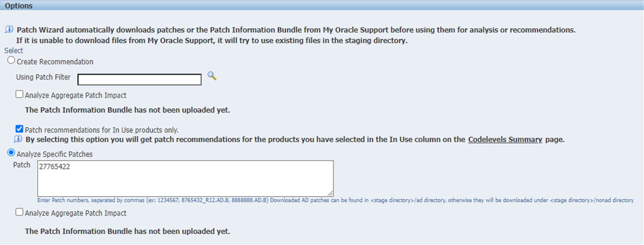
Task: Click the patch number format hint text
Action: coord(336,200)
